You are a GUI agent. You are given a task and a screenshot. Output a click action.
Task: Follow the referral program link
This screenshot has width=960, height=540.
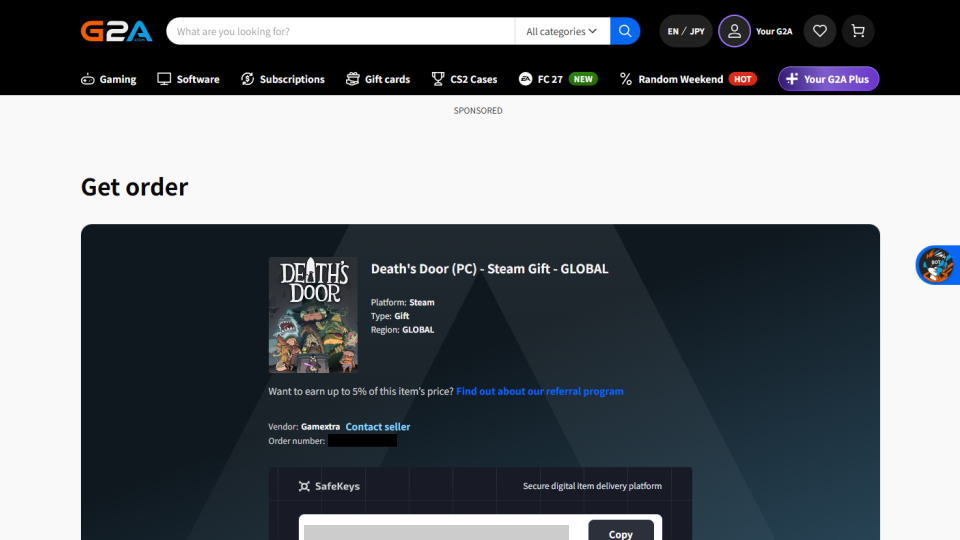coord(539,391)
